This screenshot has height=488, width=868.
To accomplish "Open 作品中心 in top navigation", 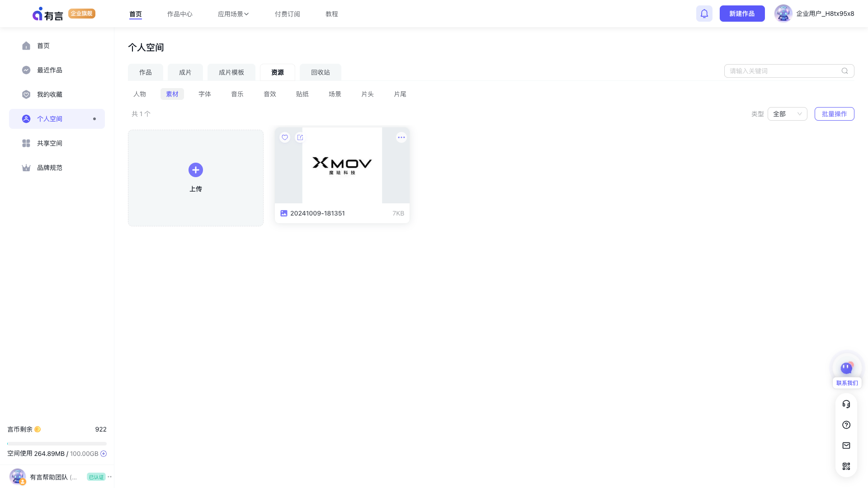I will (180, 14).
